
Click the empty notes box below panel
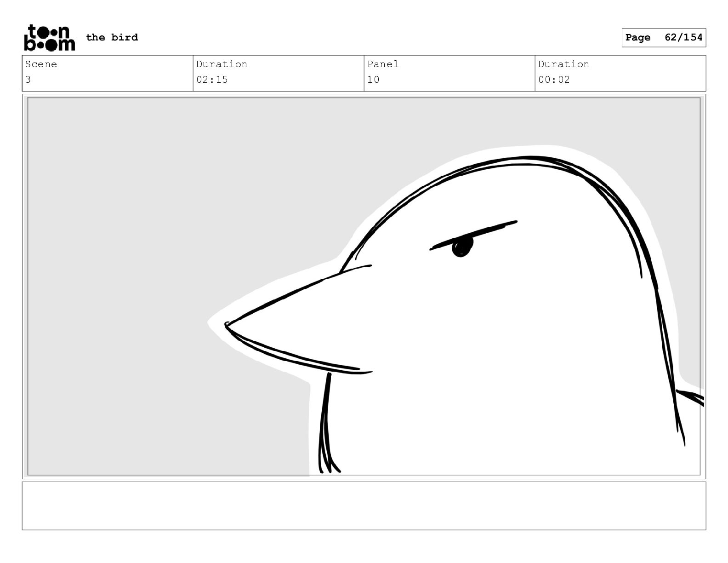(364, 506)
